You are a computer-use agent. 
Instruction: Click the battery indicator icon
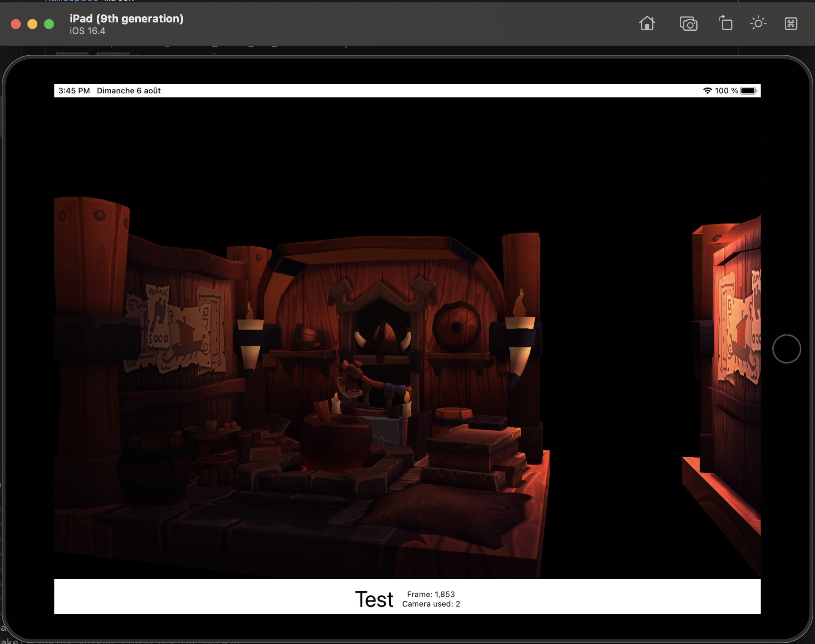[749, 90]
